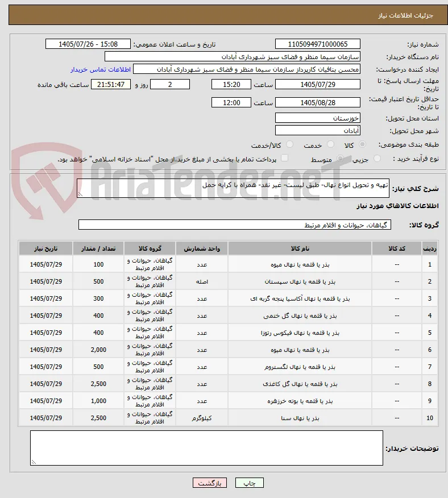Click the گروه کالا field
Image resolution: width=448 pixels, height=498 pixels.
point(235,225)
